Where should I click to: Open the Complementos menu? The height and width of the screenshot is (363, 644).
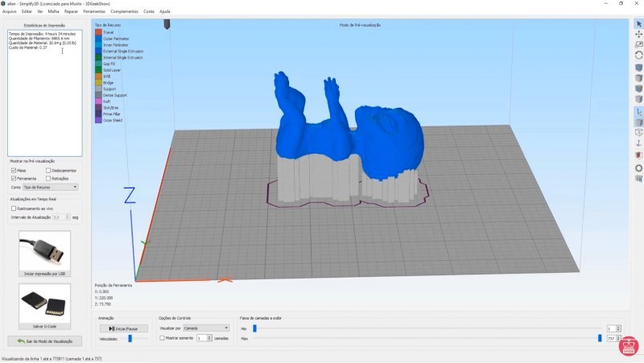tap(124, 12)
